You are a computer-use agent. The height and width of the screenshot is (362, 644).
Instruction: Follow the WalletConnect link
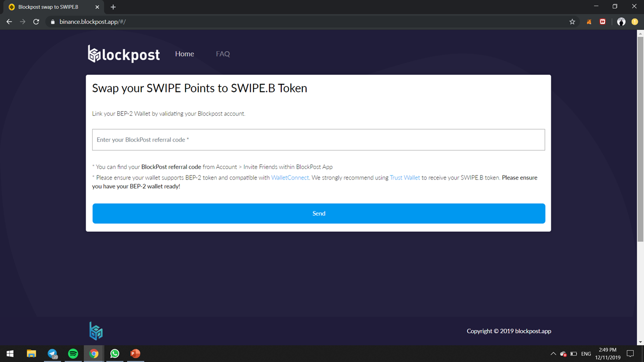(x=290, y=177)
